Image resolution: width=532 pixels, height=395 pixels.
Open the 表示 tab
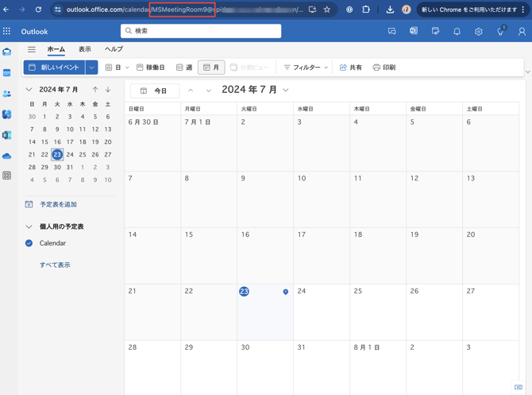click(x=84, y=49)
